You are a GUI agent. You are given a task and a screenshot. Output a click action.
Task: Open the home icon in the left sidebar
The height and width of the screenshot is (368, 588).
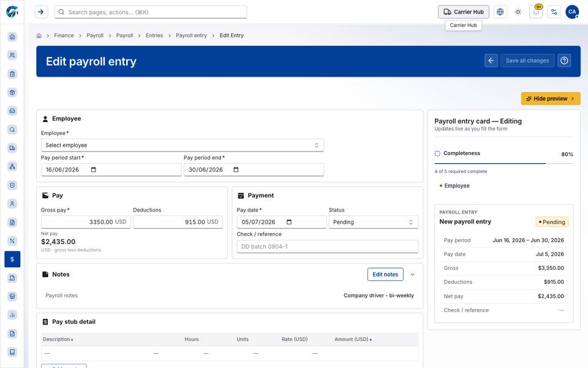12,36
